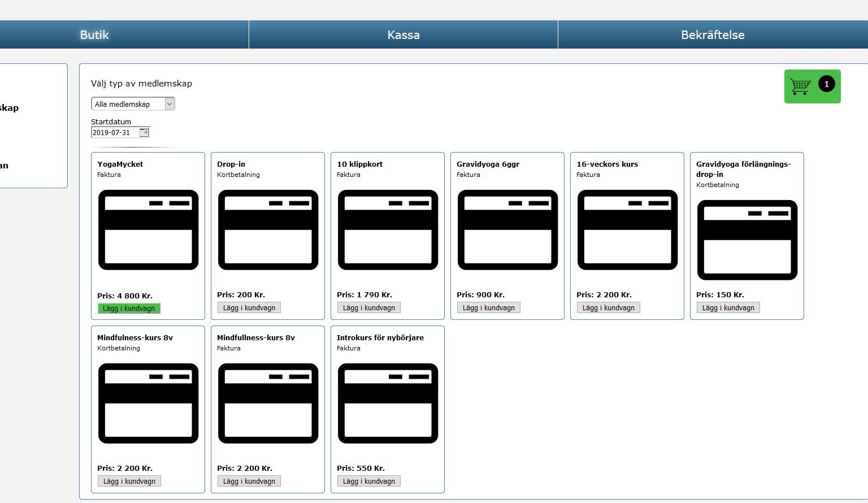Click the Startdatum date input field
The height and width of the screenshot is (503, 868).
114,132
